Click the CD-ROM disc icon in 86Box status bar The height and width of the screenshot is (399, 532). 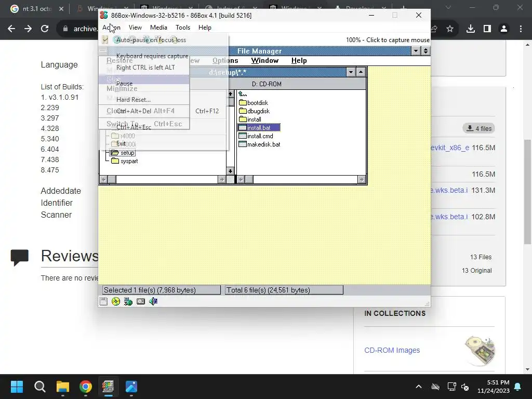116,301
